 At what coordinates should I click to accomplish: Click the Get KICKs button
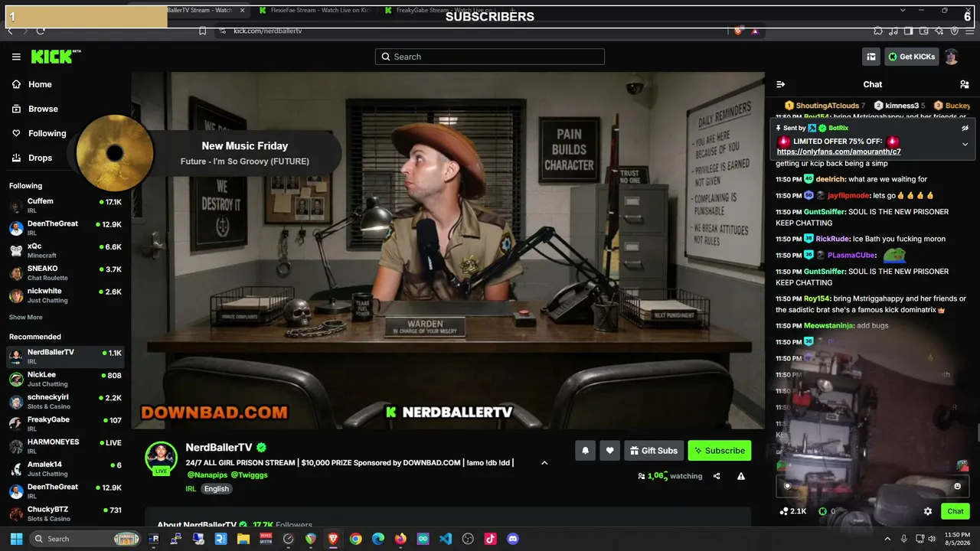coord(913,57)
